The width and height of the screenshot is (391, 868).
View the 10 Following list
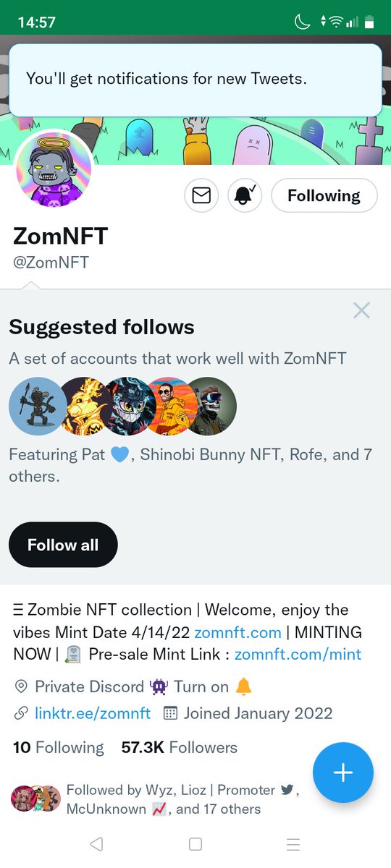(x=59, y=747)
